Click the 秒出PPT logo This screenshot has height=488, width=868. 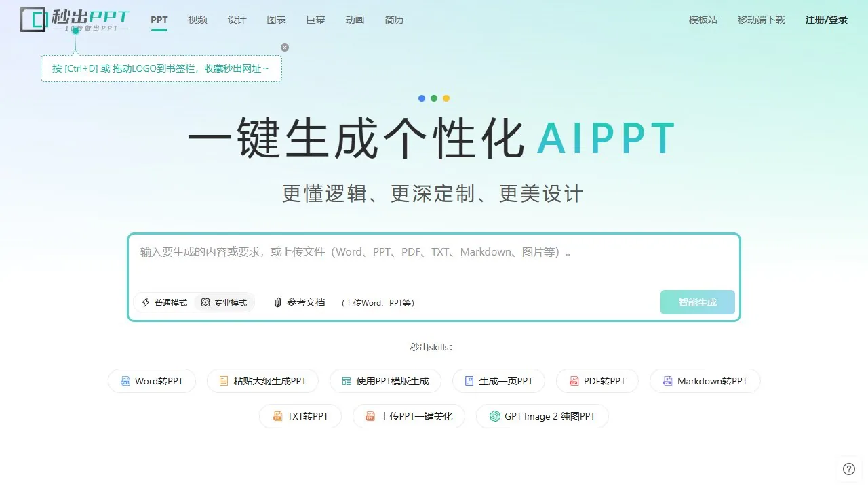(x=75, y=20)
